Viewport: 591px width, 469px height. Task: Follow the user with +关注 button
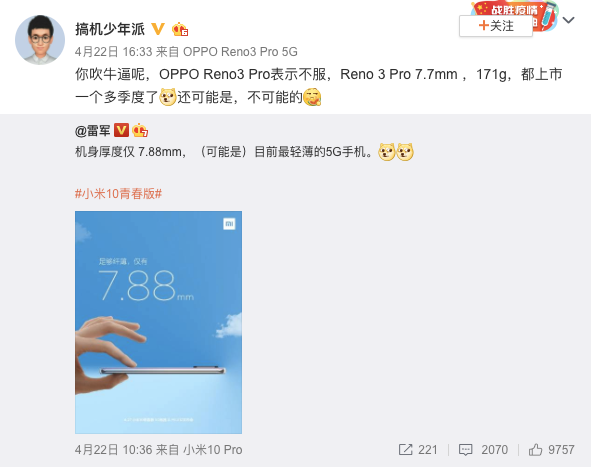(x=496, y=26)
